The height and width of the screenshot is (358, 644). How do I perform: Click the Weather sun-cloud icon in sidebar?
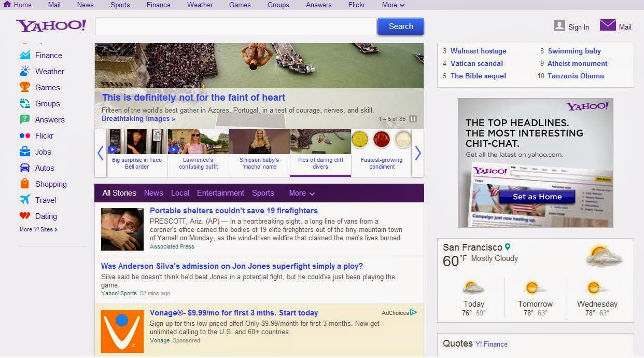click(25, 71)
